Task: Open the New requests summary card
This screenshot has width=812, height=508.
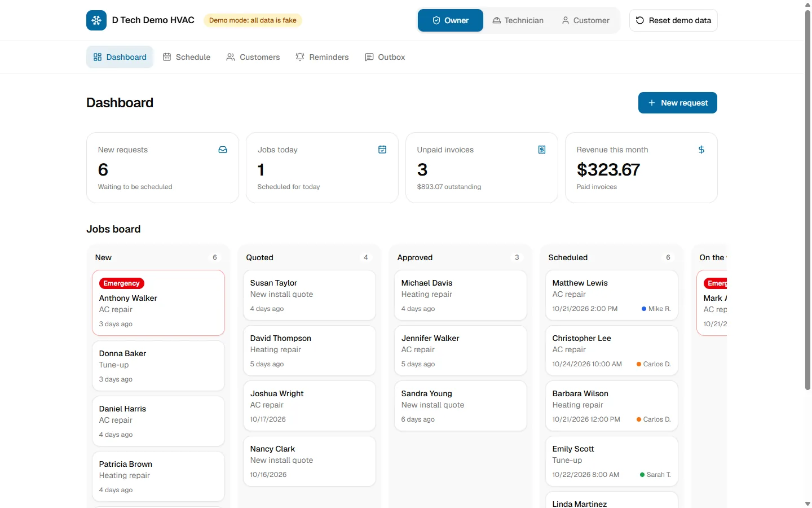Action: point(162,168)
